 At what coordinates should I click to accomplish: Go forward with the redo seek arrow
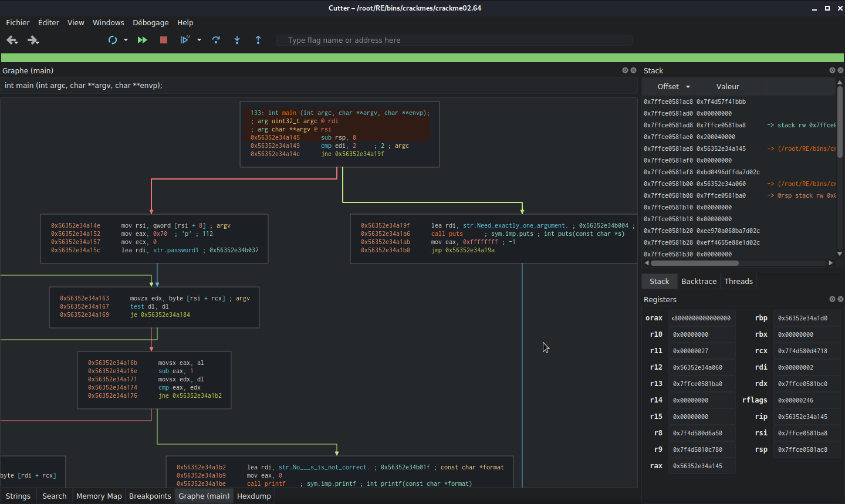tap(33, 40)
